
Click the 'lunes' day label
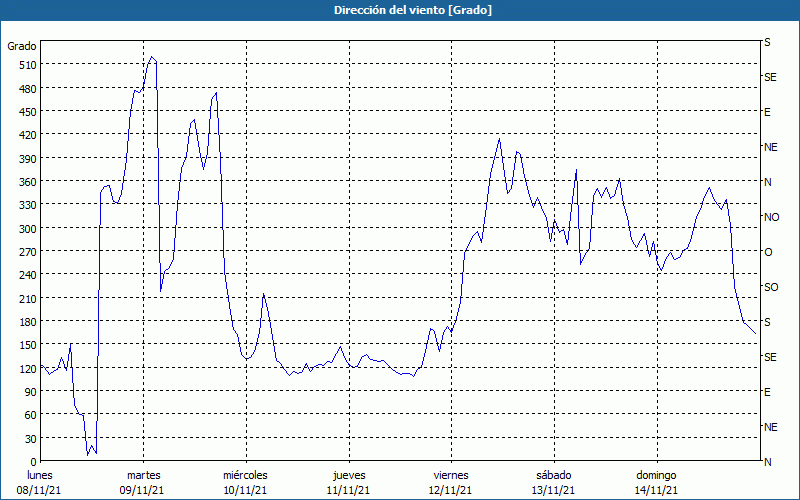click(40, 475)
